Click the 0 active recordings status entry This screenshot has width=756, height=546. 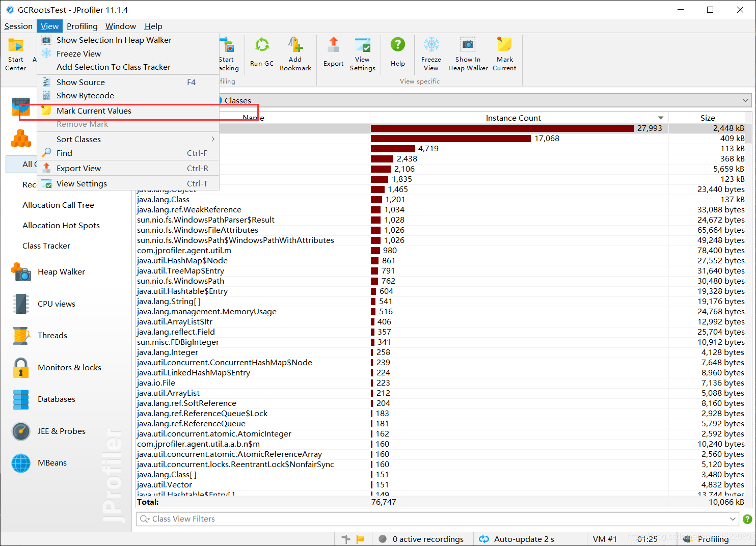(422, 539)
